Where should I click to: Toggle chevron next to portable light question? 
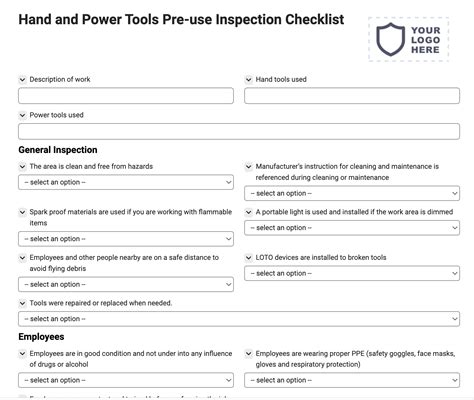tap(248, 212)
